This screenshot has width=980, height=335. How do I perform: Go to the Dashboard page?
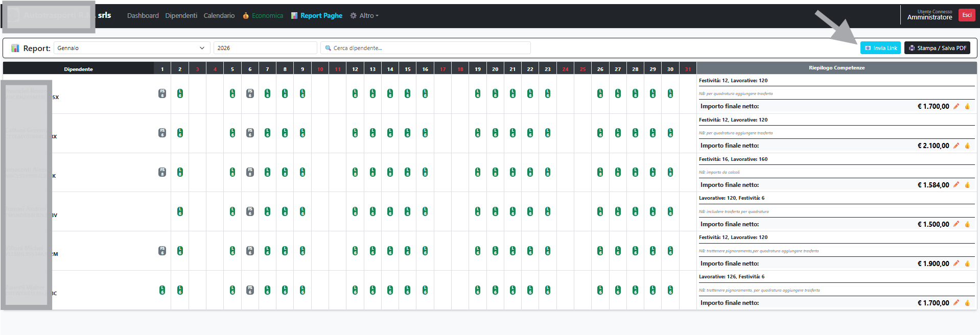143,16
